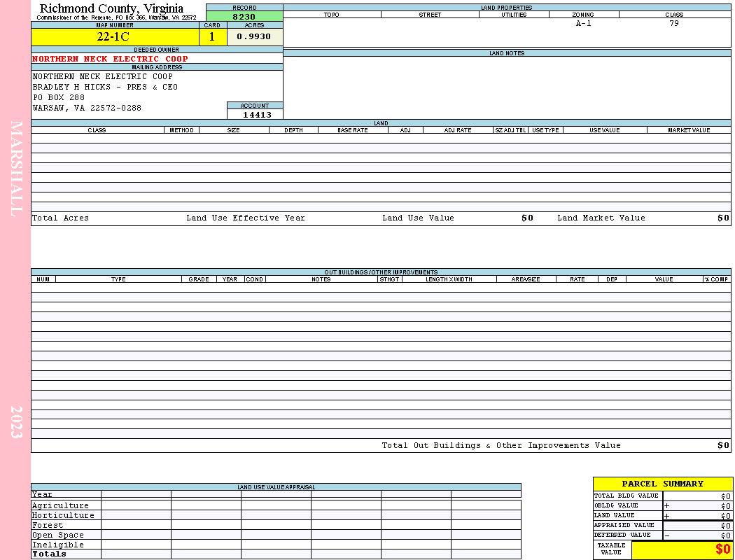Click Land Use Effective Year label
735x560 pixels.
tap(246, 218)
